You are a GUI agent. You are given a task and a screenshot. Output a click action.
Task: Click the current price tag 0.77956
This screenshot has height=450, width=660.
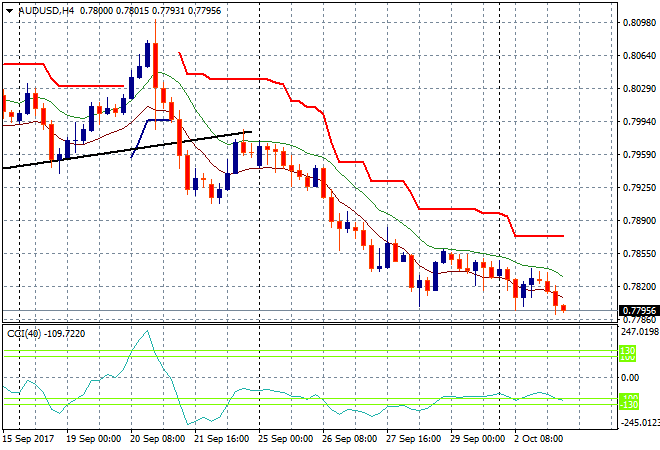click(635, 311)
